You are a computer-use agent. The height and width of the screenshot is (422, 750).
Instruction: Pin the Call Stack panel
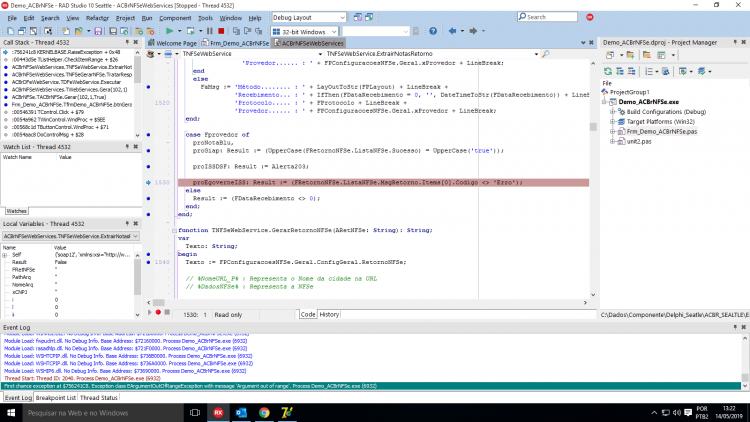pos(127,42)
